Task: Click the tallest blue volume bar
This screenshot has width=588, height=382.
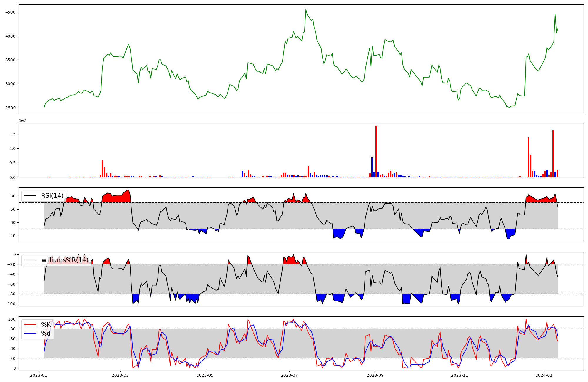Action: coord(372,167)
